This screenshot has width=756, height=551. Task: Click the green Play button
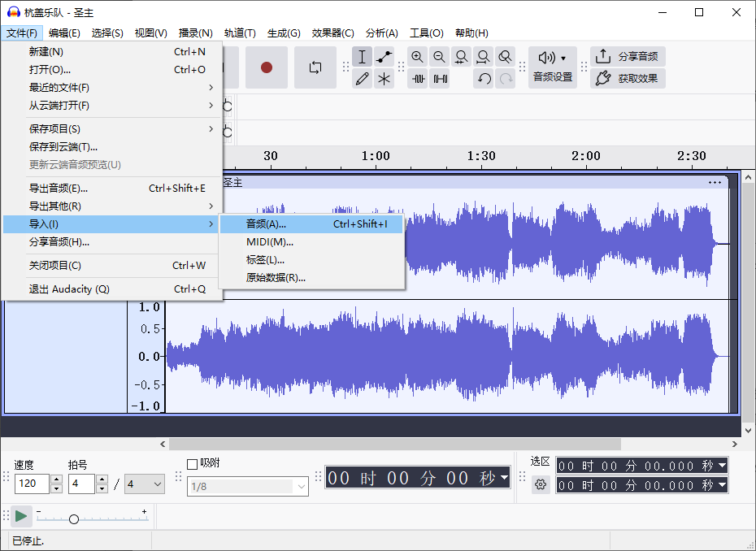tap(20, 516)
